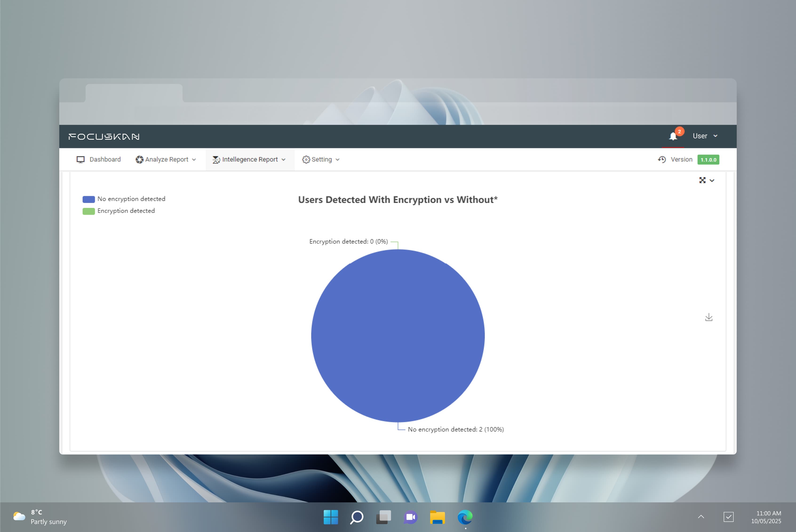Screen dimensions: 796x532
Task: Open taskbar Search
Action: pos(357,517)
